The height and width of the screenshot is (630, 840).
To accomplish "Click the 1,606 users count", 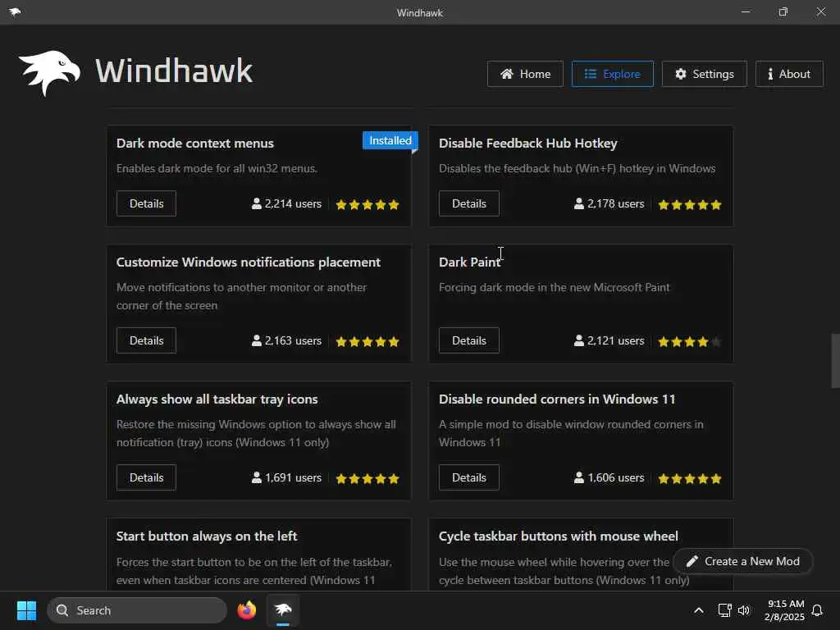I will [616, 477].
